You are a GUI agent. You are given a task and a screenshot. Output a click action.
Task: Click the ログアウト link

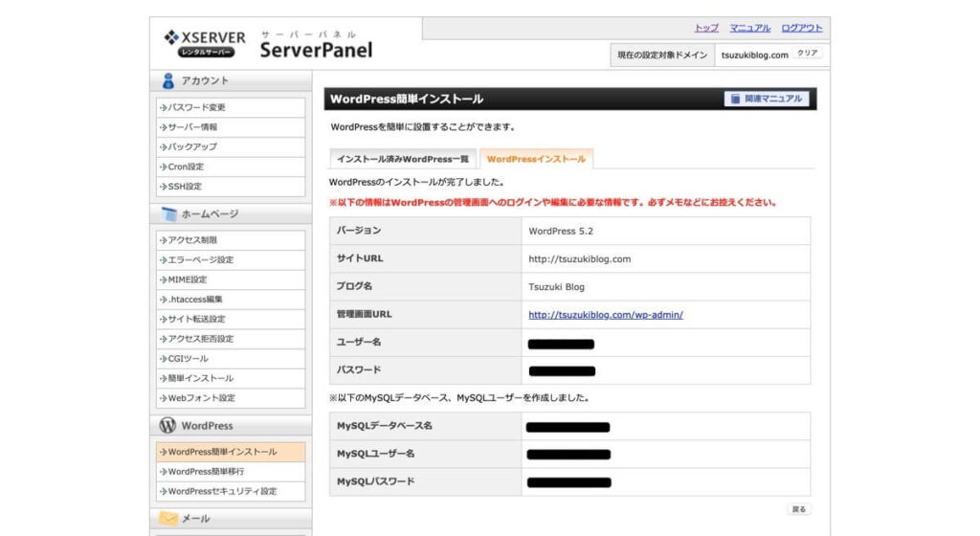[802, 28]
